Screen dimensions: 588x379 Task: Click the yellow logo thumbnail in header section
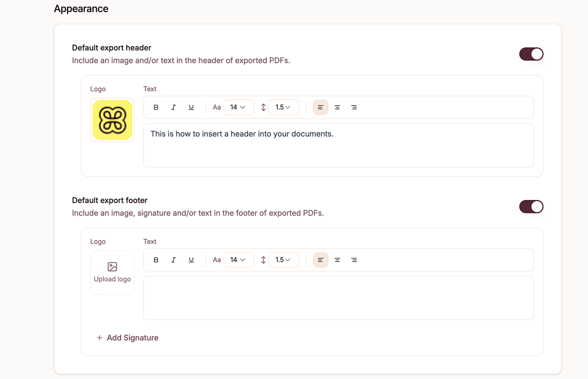click(x=112, y=120)
